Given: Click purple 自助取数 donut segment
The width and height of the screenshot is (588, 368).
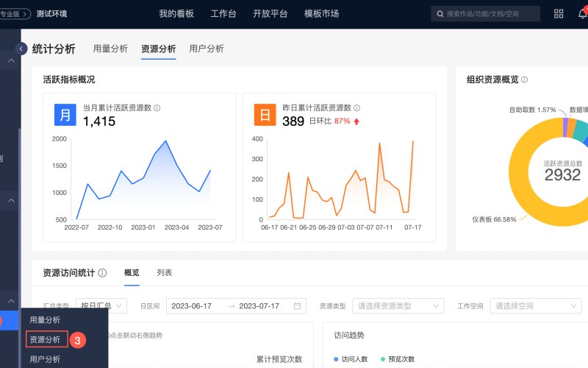Looking at the screenshot, I should [565, 127].
